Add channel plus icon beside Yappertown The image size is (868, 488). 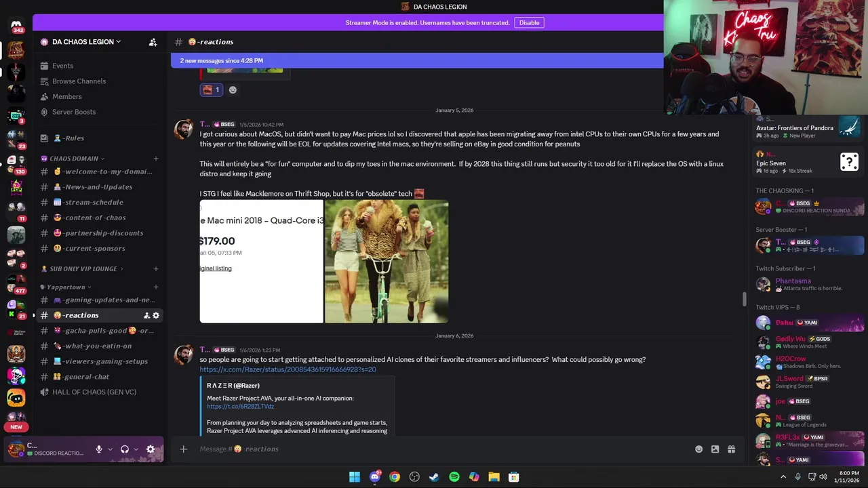pos(155,287)
